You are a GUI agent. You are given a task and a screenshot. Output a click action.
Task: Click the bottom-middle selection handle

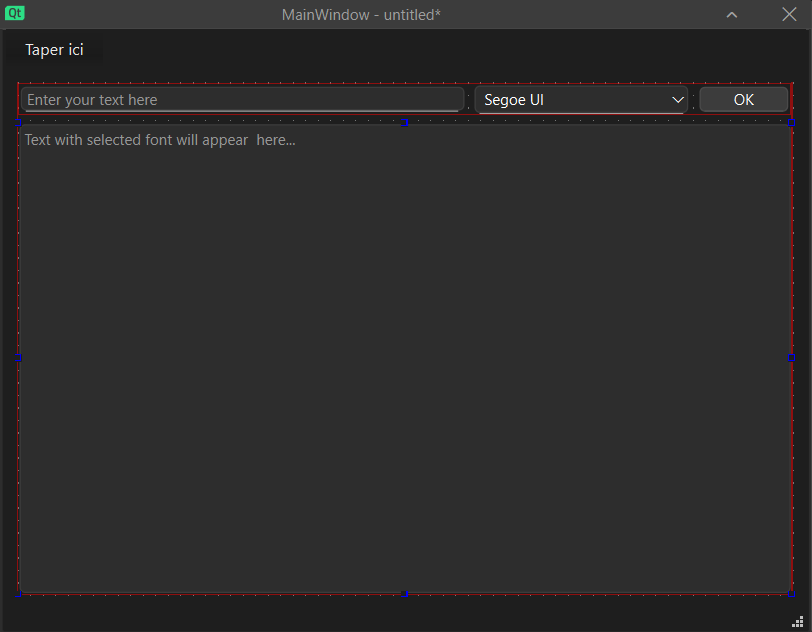(404, 594)
